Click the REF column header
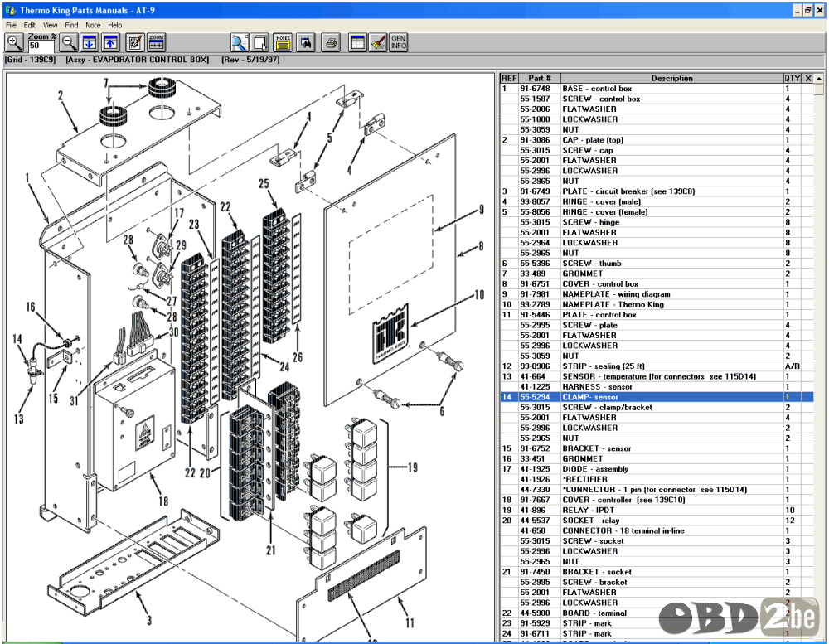Image resolution: width=829 pixels, height=644 pixels. pos(509,78)
